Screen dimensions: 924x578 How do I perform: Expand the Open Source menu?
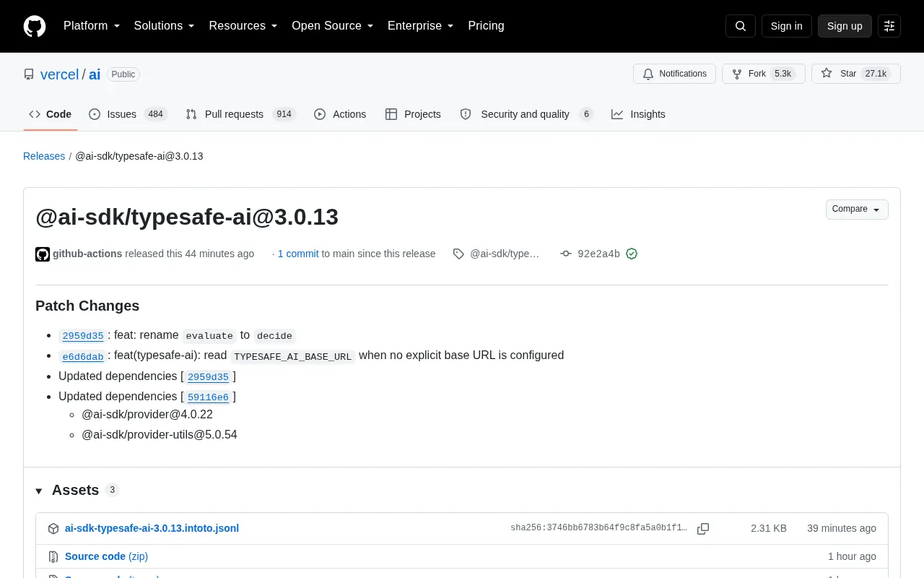pyautogui.click(x=333, y=26)
